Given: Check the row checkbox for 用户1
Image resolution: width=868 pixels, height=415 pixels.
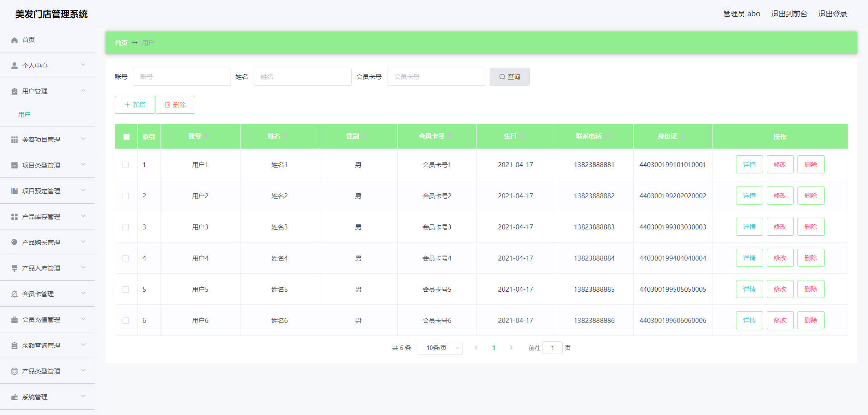Looking at the screenshot, I should (x=126, y=165).
